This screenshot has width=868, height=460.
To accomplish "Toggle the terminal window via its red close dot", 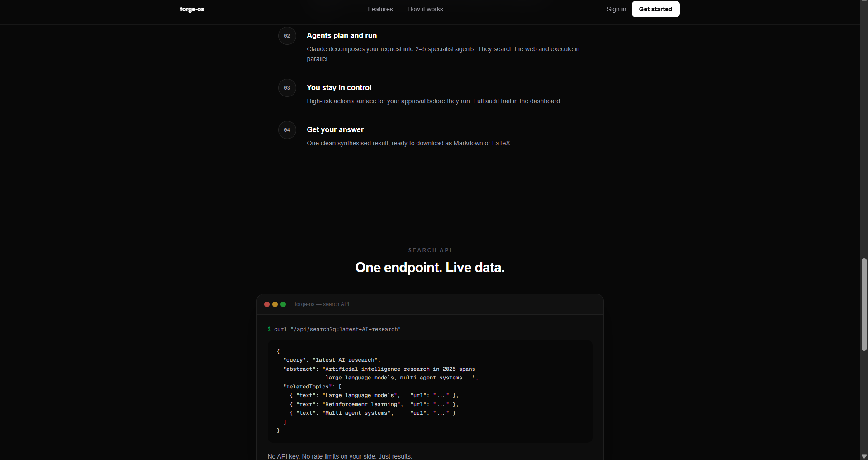I will (x=267, y=304).
